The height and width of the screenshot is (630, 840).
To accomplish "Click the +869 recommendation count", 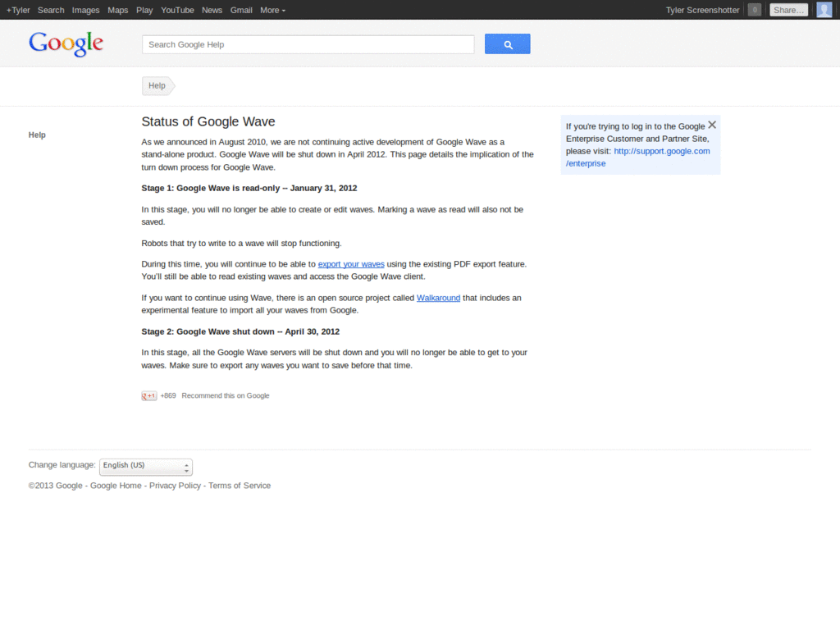I will click(168, 396).
